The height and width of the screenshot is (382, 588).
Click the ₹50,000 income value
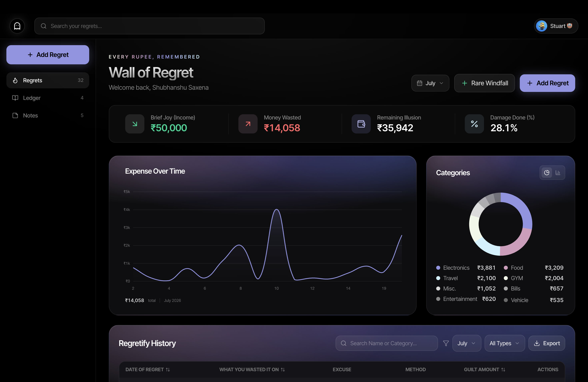(x=169, y=128)
